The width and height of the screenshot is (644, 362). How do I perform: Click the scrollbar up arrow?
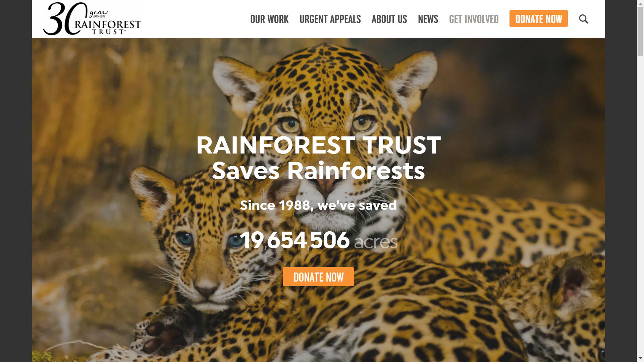pyautogui.click(x=640, y=3)
